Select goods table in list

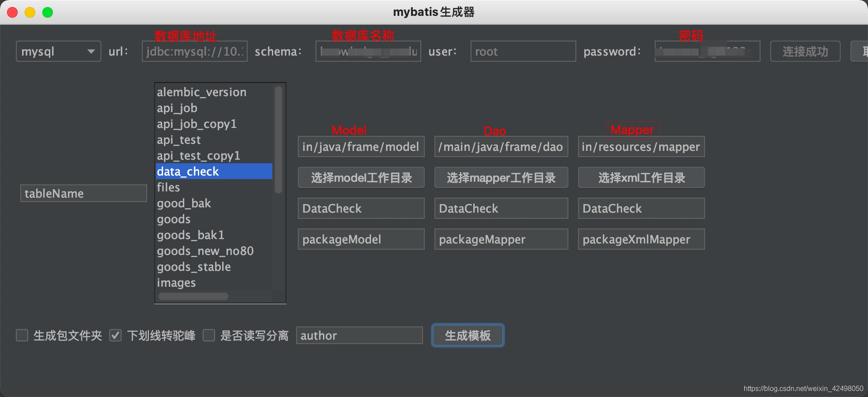(x=214, y=219)
